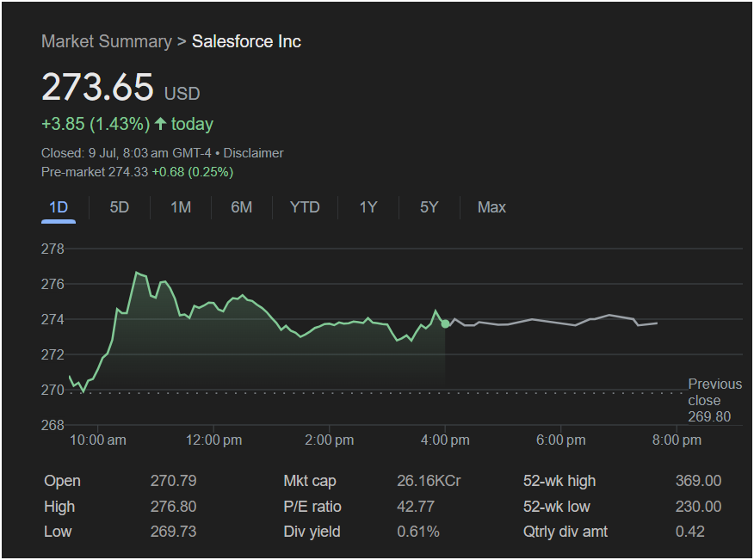This screenshot has width=754, height=560.
Task: Click the 52-wk low label
Action: pyautogui.click(x=556, y=506)
